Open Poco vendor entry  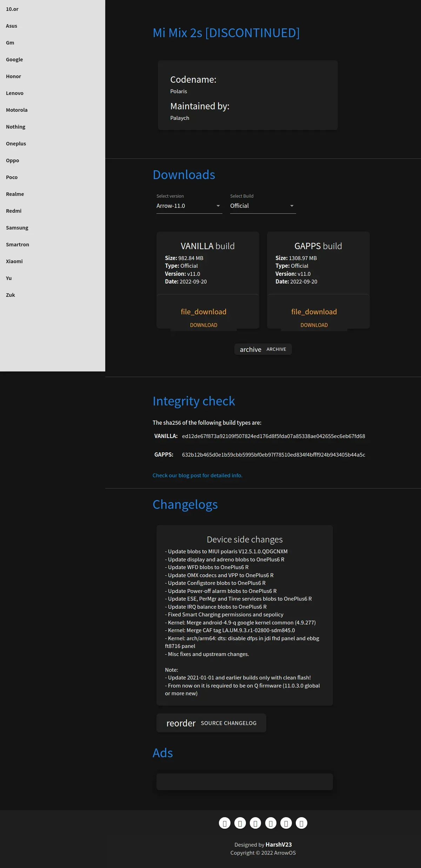[x=53, y=177]
